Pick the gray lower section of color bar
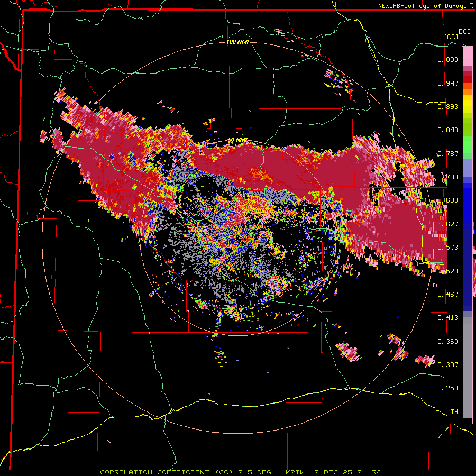 point(467,368)
